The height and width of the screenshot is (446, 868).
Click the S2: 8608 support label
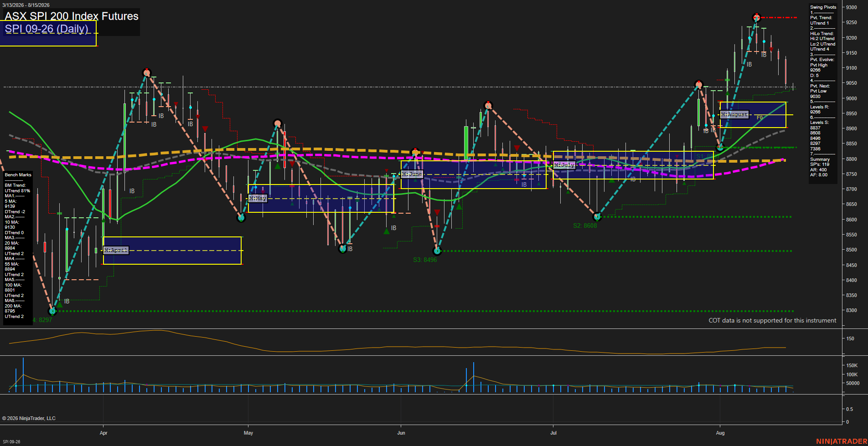tap(585, 226)
